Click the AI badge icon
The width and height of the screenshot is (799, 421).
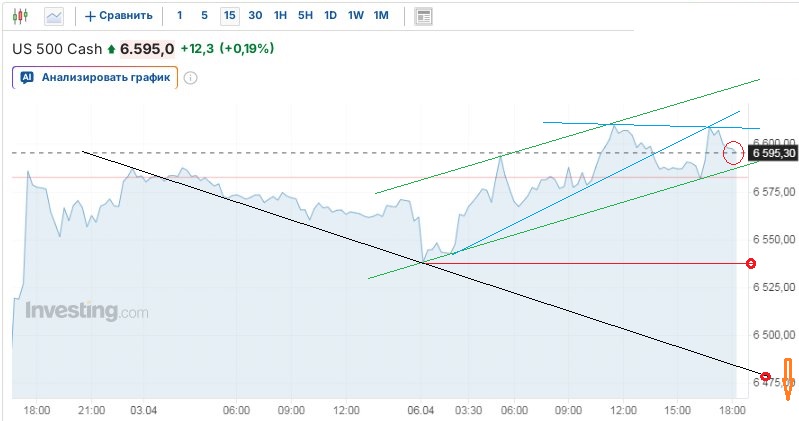(27, 77)
